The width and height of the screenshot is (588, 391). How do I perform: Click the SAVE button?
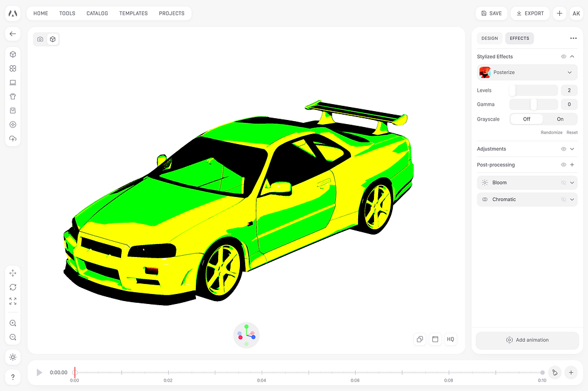[491, 13]
